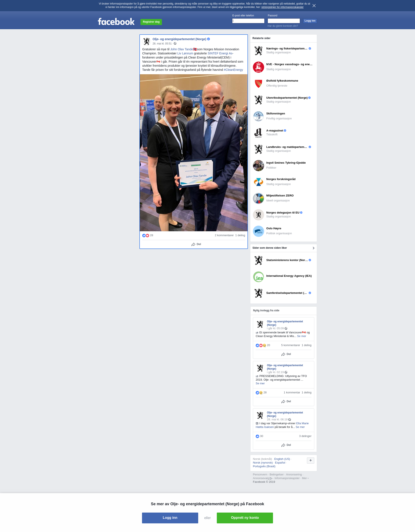Image resolution: width=415 pixels, height=532 pixels.
Task: Open NVE page red logo icon
Action: [x=259, y=67]
